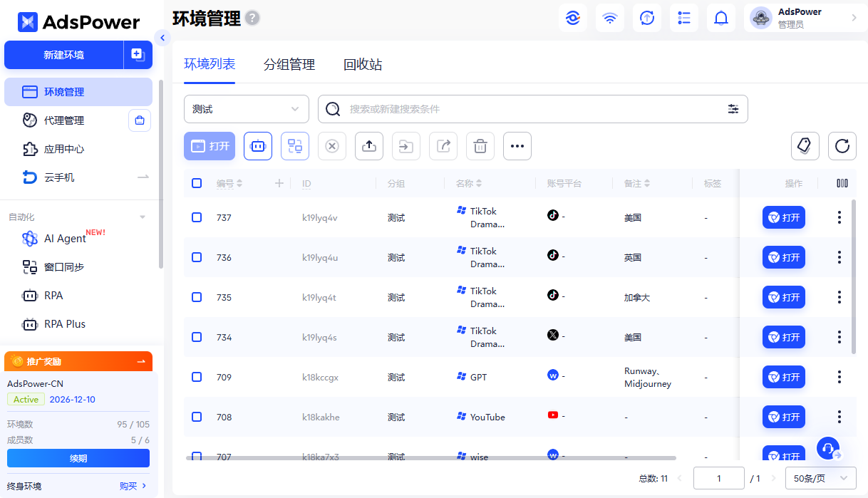The height and width of the screenshot is (498, 868).
Task: Click the close-browser X toolbar icon
Action: tap(332, 146)
